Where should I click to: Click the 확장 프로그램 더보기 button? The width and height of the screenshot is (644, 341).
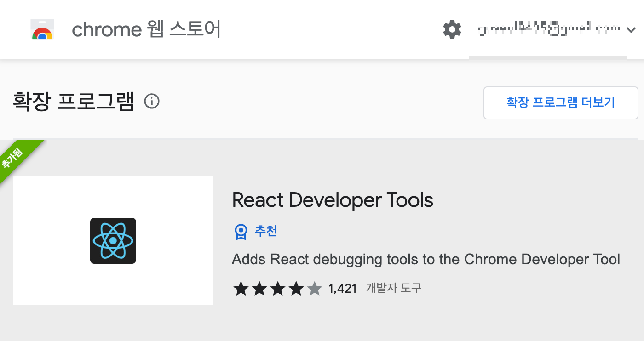click(x=561, y=102)
